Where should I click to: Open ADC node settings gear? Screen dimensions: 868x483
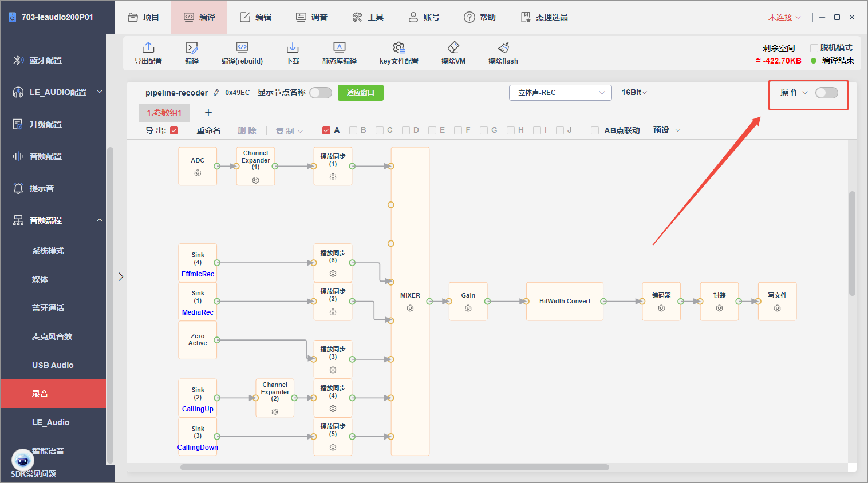point(198,173)
